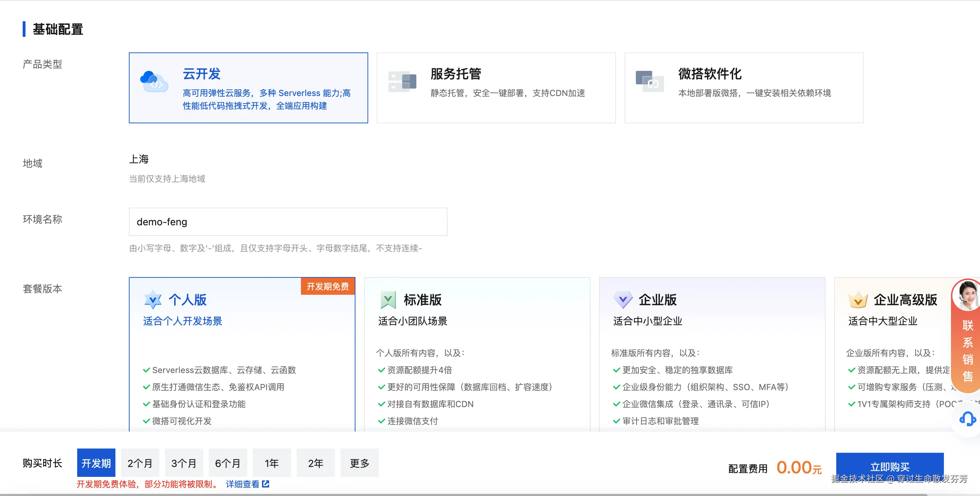Click the 微搭软件化 product icon

coord(649,81)
